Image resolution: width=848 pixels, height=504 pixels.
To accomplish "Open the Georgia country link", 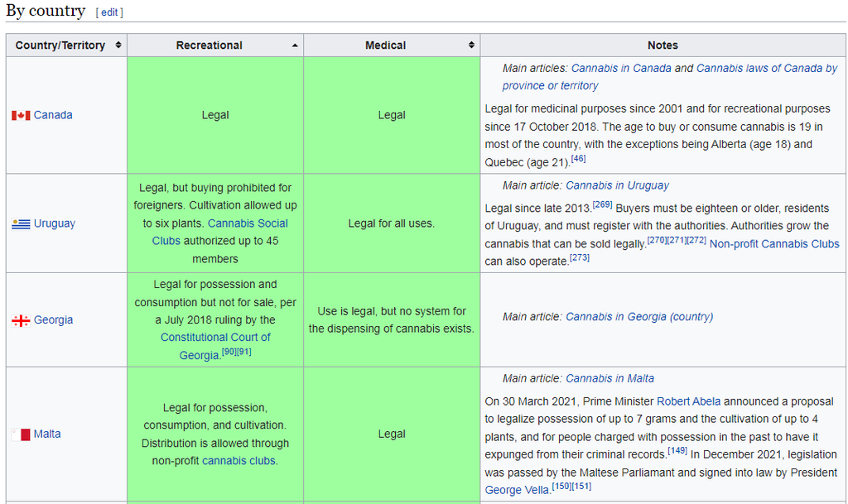I will pyautogui.click(x=53, y=319).
